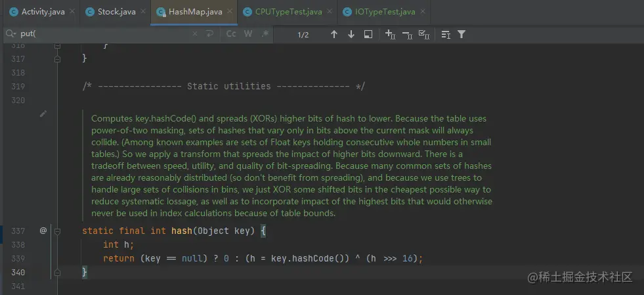The image size is (644, 295).
Task: Click the hash method name
Action: click(182, 231)
